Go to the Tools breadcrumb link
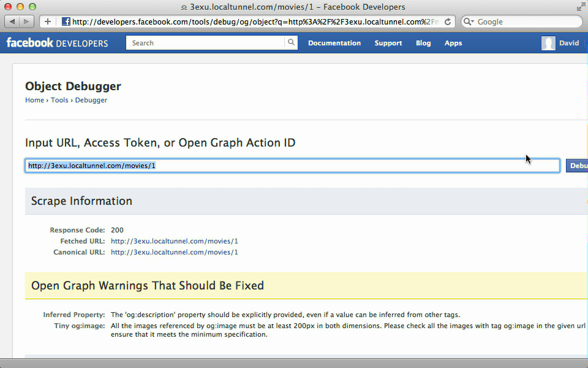The width and height of the screenshot is (588, 368). 59,100
